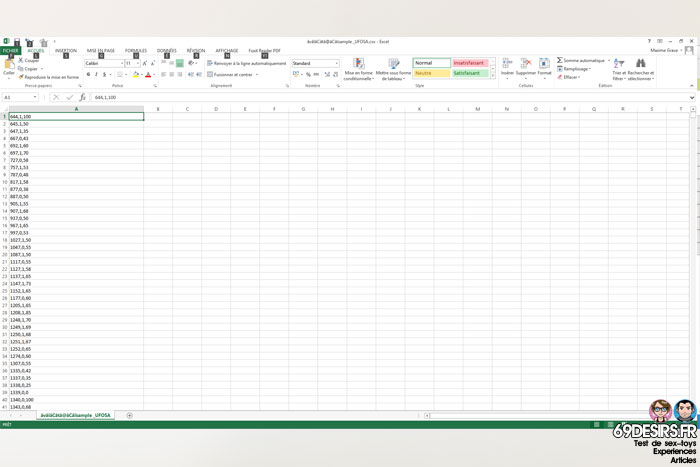Toggle underline S formatting
The image size is (700, 467).
click(x=104, y=75)
